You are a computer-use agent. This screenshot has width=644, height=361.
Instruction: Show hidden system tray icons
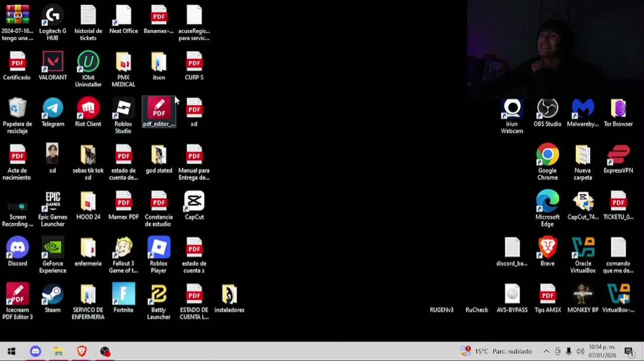[x=546, y=351]
